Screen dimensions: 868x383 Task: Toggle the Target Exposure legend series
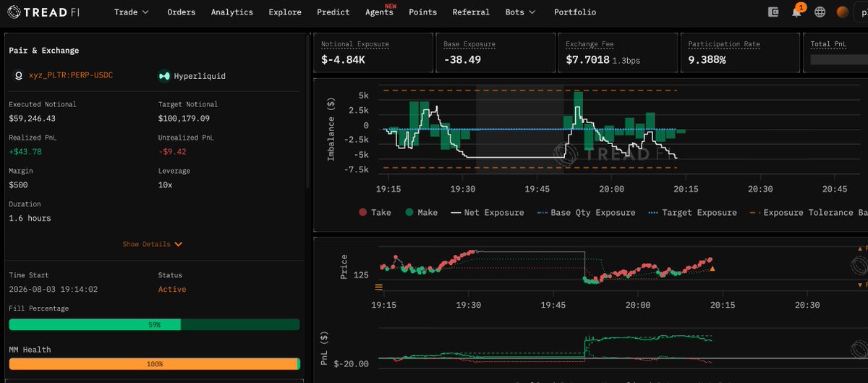692,213
